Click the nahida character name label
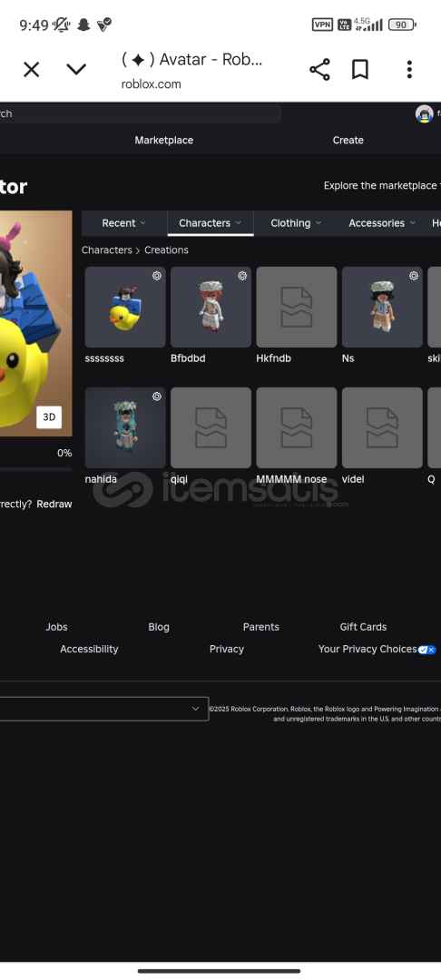The image size is (441, 980). [99, 479]
